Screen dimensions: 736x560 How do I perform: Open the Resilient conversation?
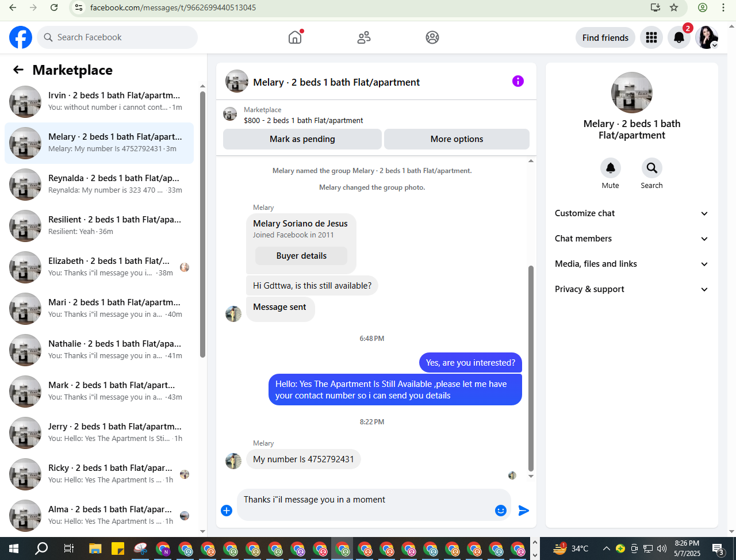(99, 226)
